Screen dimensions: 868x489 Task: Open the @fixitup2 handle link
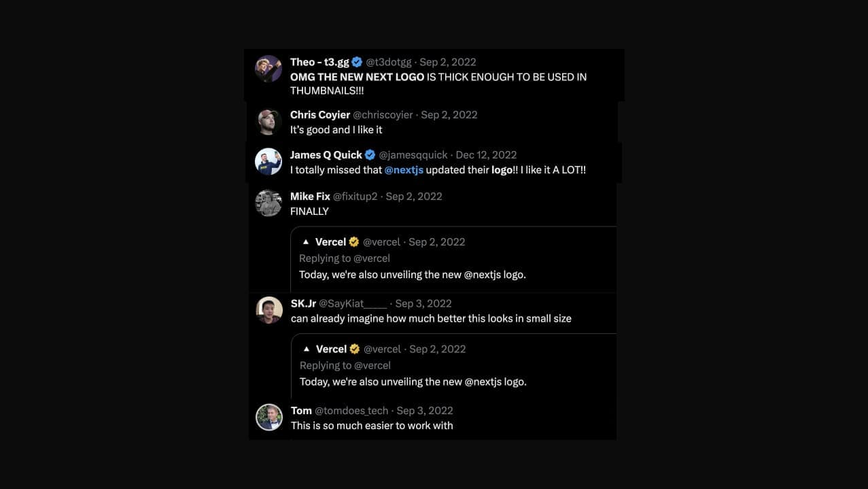coord(355,197)
